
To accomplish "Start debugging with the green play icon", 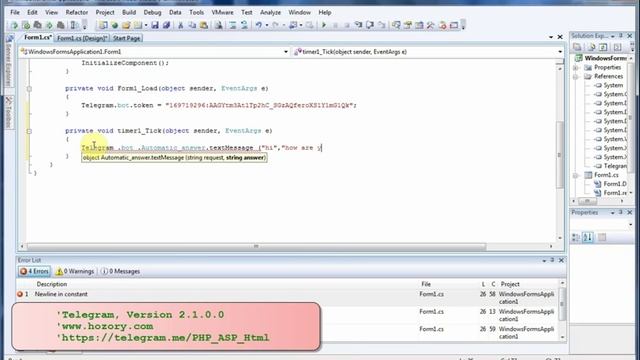I will click(324, 25).
